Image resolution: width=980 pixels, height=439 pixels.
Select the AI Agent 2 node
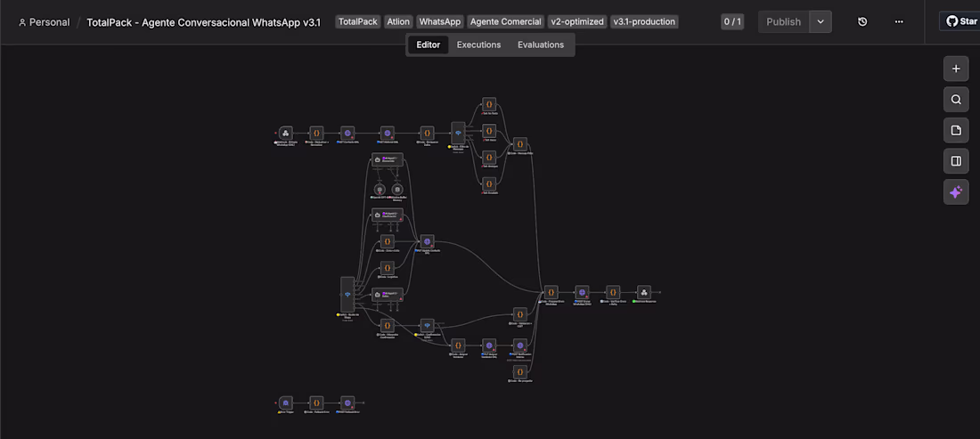[388, 215]
